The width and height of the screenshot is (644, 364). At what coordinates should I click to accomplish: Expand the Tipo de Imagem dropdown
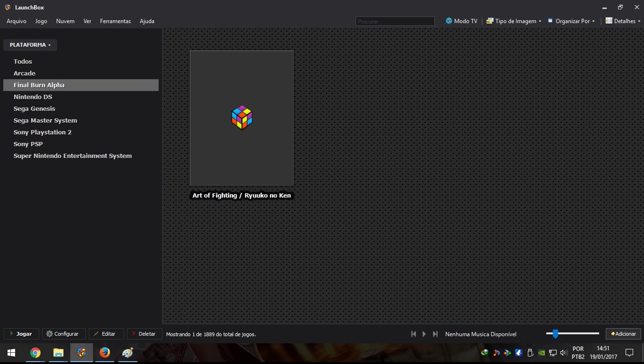(x=514, y=21)
